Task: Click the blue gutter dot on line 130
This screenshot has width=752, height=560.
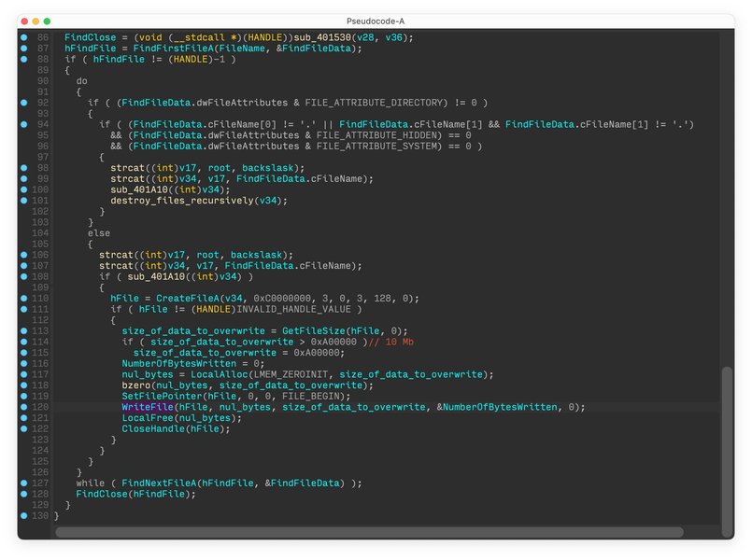Action: pyautogui.click(x=23, y=516)
